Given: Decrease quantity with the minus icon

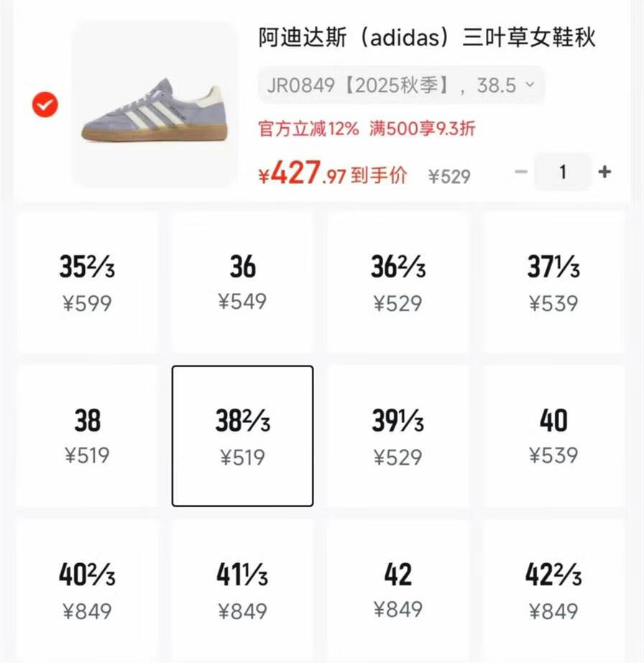Looking at the screenshot, I should click(x=521, y=172).
